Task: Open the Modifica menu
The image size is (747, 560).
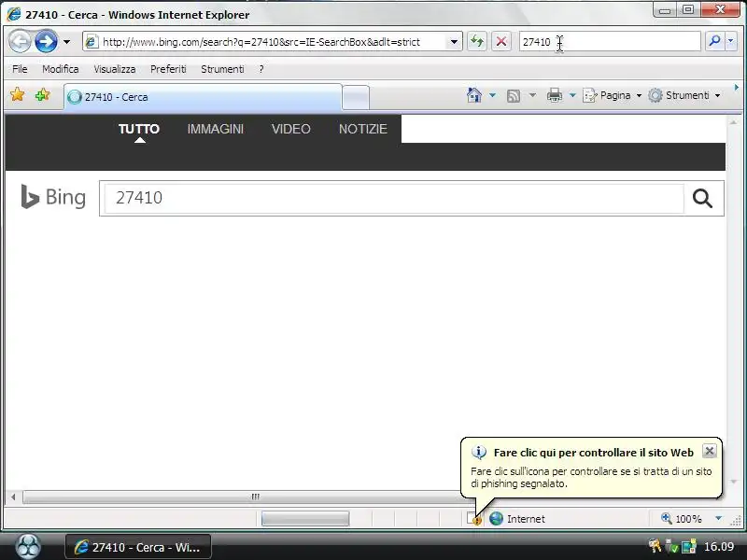Action: coord(61,69)
